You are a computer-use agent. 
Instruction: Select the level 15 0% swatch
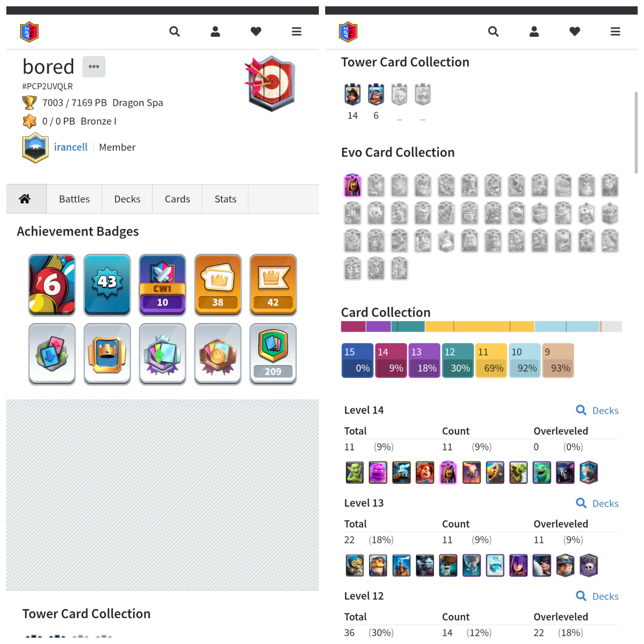click(x=357, y=360)
